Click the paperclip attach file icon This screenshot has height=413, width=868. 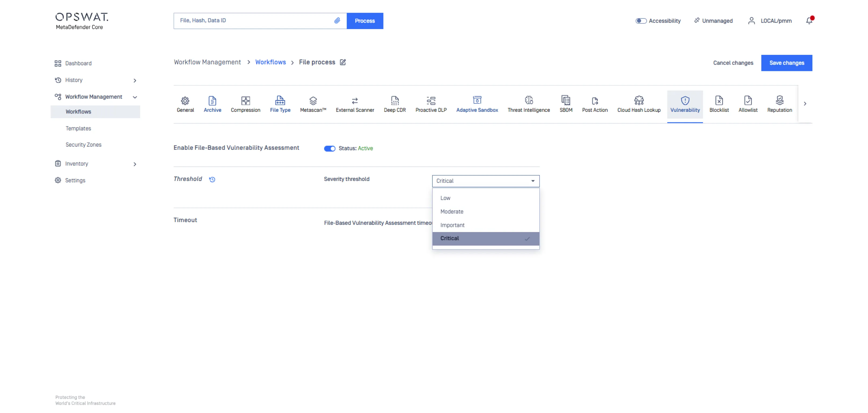337,20
